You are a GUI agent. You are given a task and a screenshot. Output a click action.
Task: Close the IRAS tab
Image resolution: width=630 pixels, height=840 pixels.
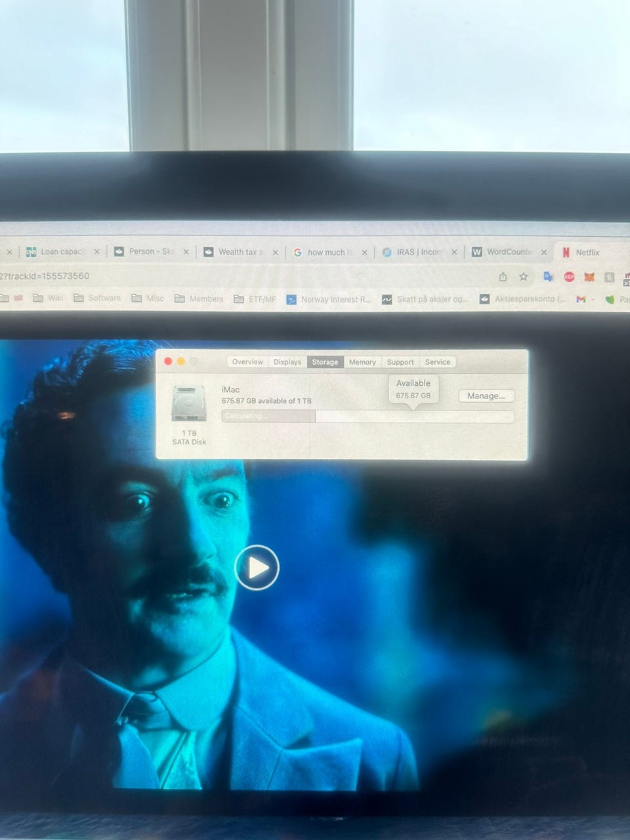[x=454, y=252]
